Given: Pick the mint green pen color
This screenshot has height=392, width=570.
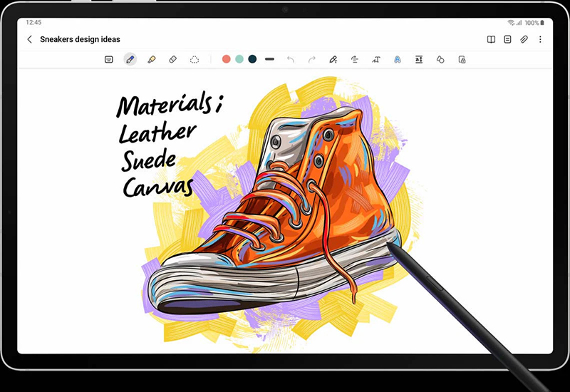Looking at the screenshot, I should pos(239,59).
